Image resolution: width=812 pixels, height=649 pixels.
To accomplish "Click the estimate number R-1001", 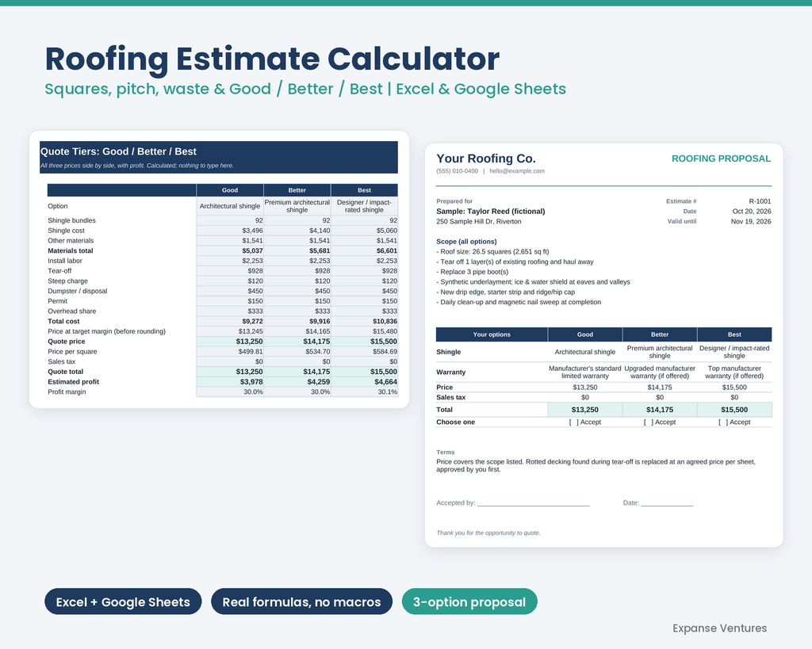I will 760,201.
